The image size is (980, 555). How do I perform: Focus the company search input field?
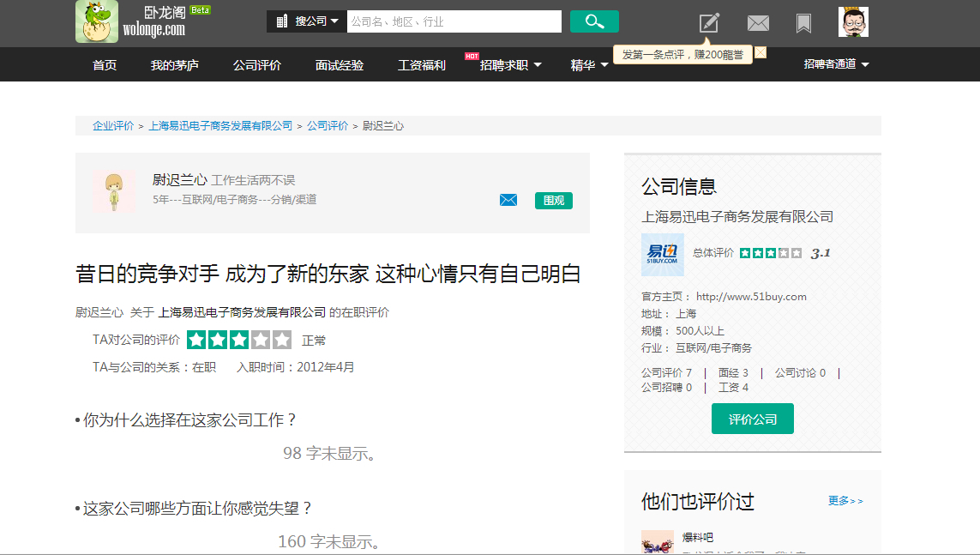pos(454,21)
